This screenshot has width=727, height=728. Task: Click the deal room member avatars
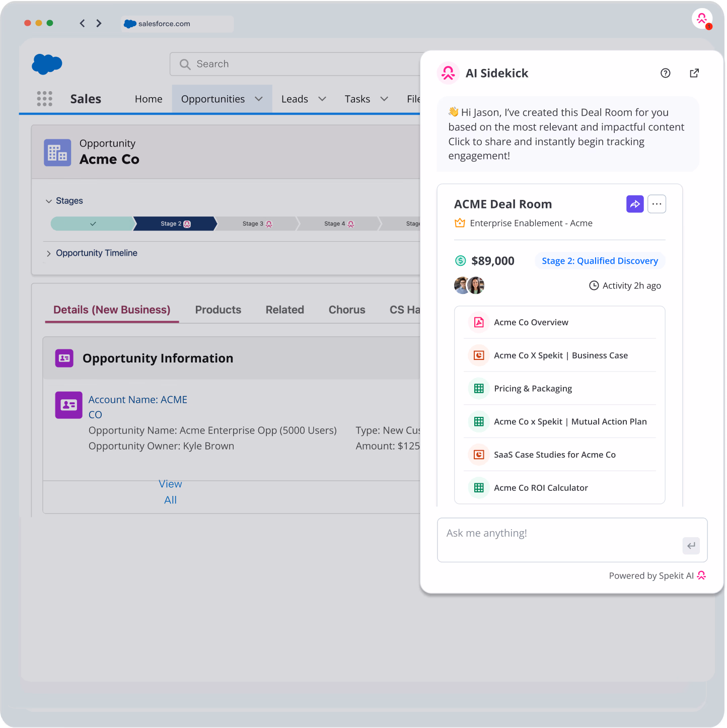[x=469, y=285]
